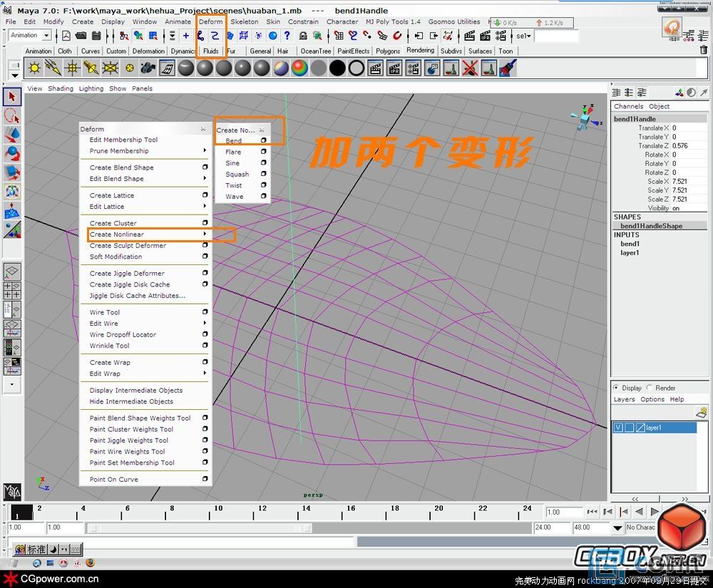The height and width of the screenshot is (588, 713).
Task: Open the Channels menu in Channel Box
Action: pos(628,106)
